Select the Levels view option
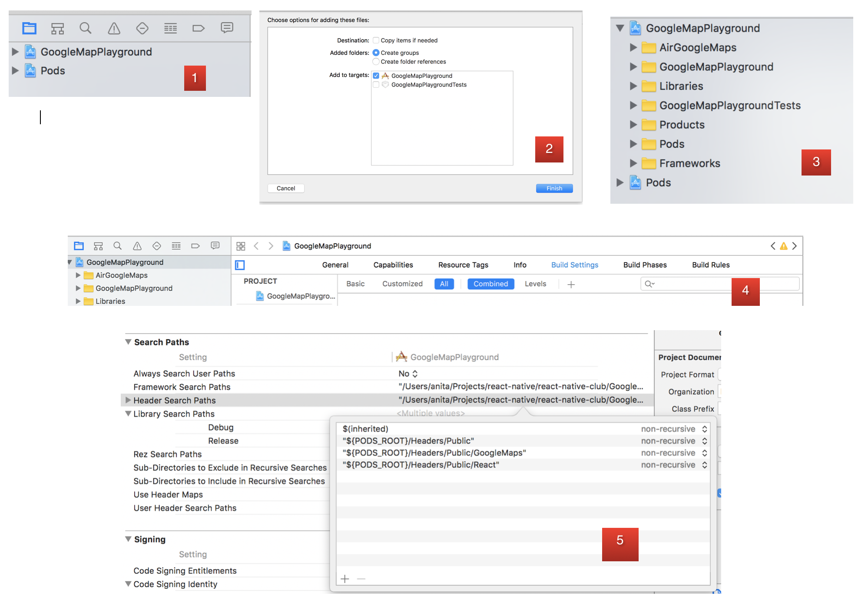868x603 pixels. [535, 284]
